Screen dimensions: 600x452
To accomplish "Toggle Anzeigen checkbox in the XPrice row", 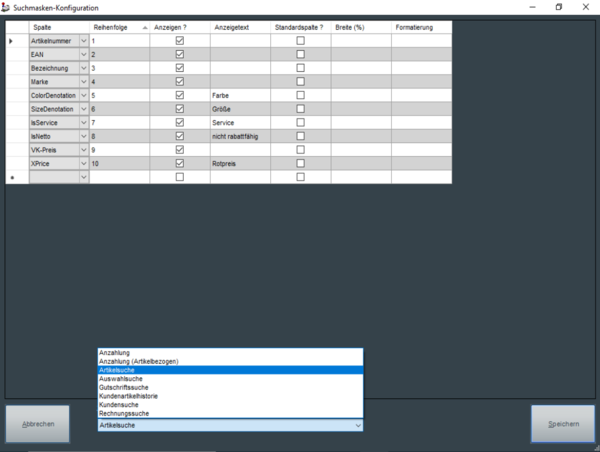I will tap(180, 163).
